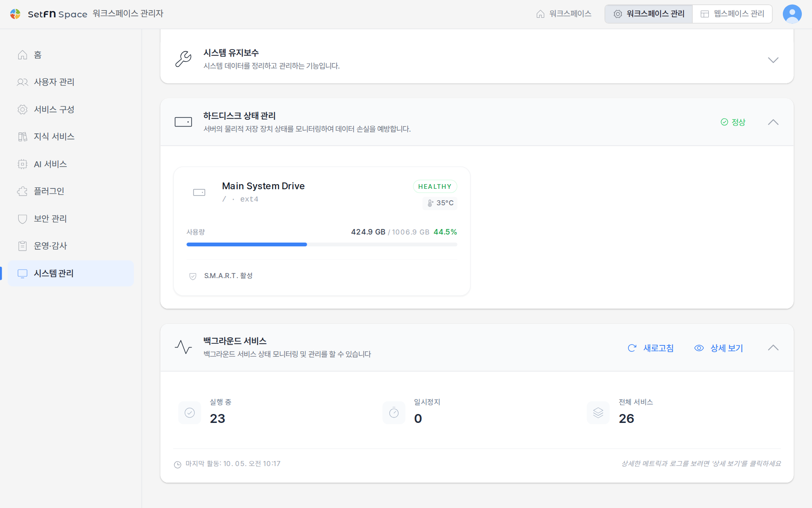Viewport: 812px width, 508px height.
Task: Open 운영·감사 in the sidebar
Action: tap(71, 246)
